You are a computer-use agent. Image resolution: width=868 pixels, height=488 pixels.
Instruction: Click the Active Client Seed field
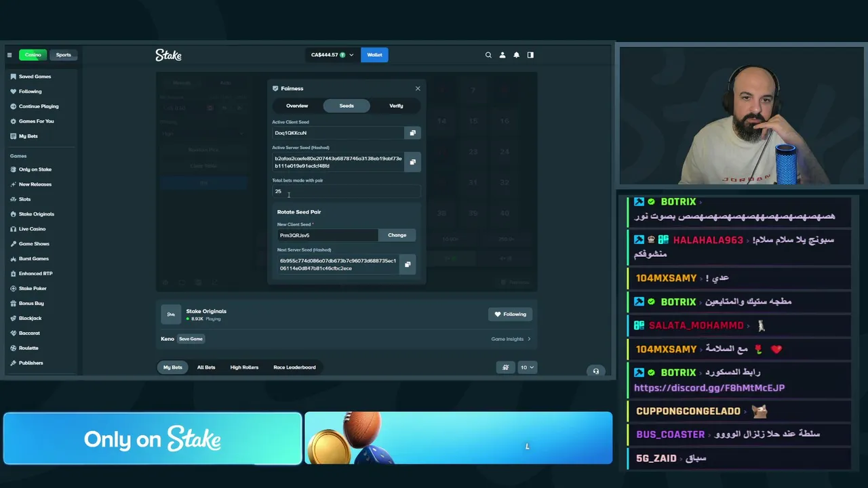338,133
